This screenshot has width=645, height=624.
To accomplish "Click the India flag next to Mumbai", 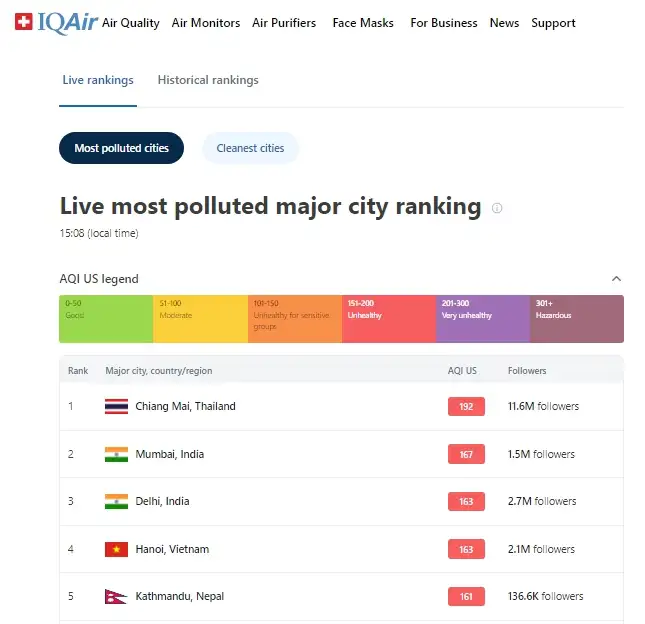I will (x=116, y=454).
